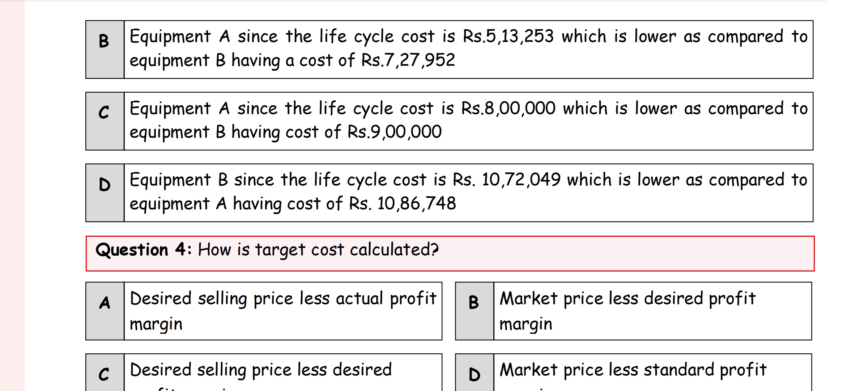
Task: Click 'Rs.7,27,952' in option B text
Action: [x=408, y=60]
